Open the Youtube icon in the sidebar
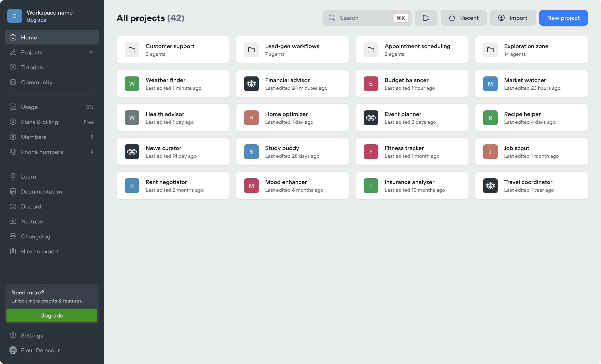This screenshot has height=364, width=601. [x=13, y=221]
